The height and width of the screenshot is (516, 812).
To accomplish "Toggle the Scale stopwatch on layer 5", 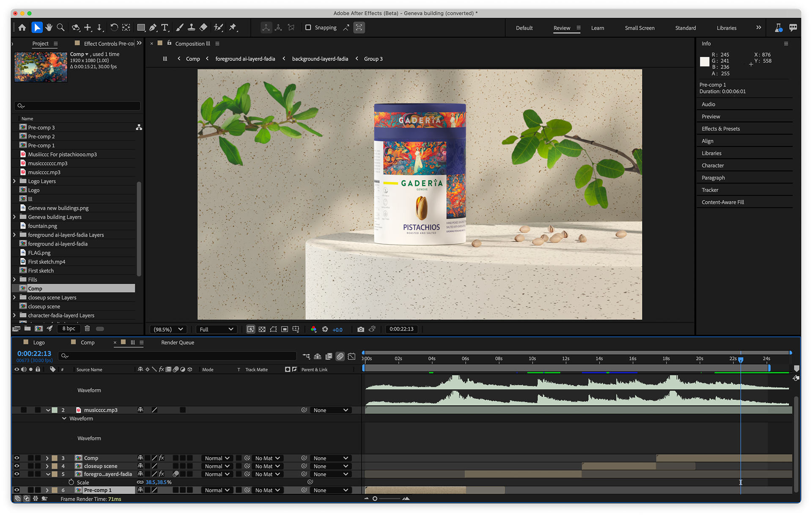I will click(x=71, y=482).
